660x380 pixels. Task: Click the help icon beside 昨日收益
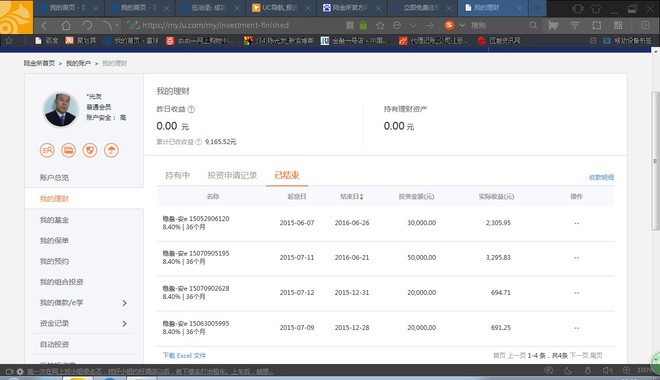pos(191,109)
